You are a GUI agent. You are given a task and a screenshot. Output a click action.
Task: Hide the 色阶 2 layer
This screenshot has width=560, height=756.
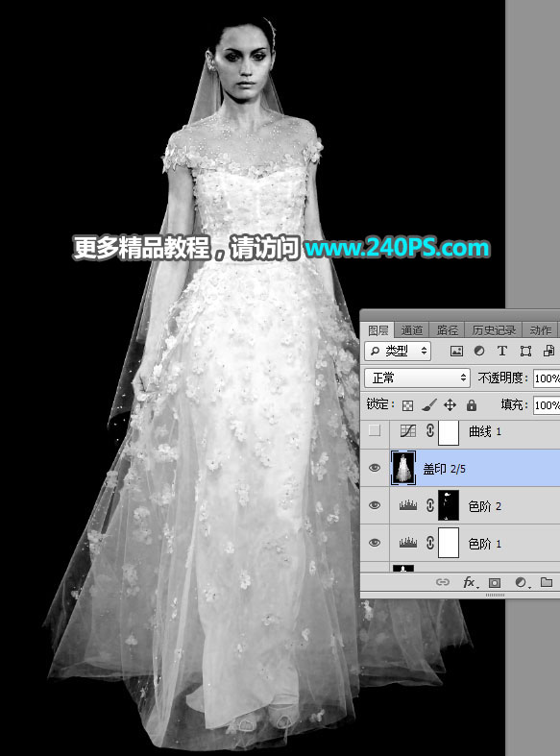point(375,505)
